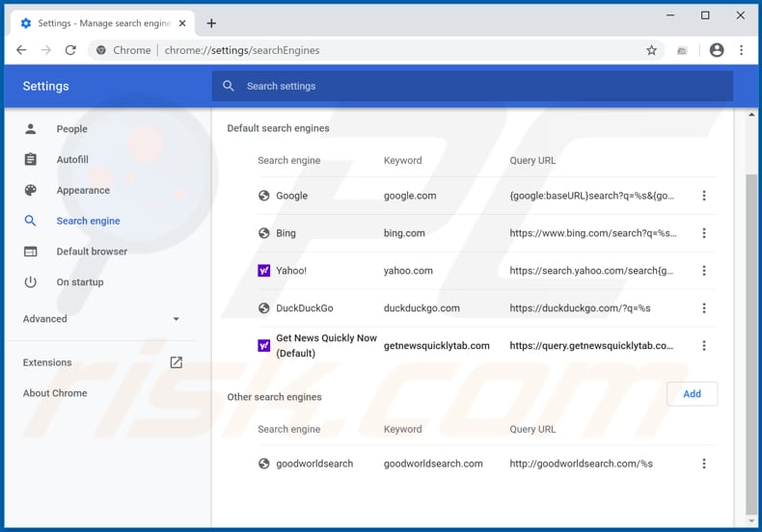Viewport: 762px width, 532px height.
Task: Click the duckduckgo.com keyword text
Action: pos(422,308)
